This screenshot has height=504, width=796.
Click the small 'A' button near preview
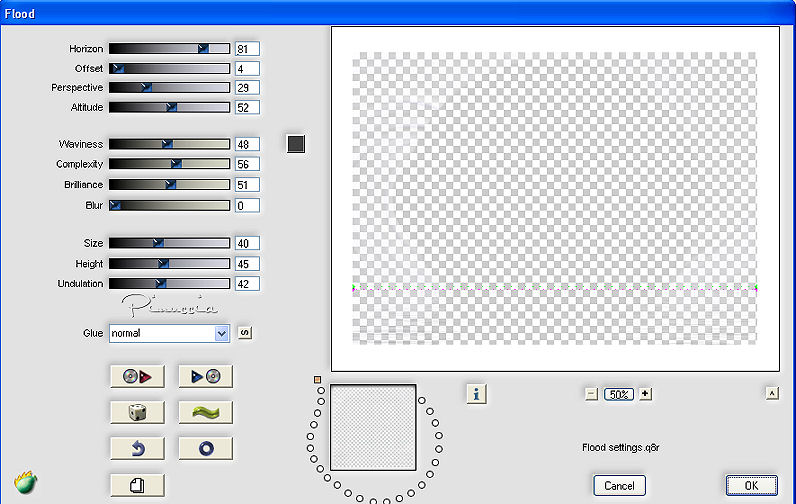tap(772, 393)
